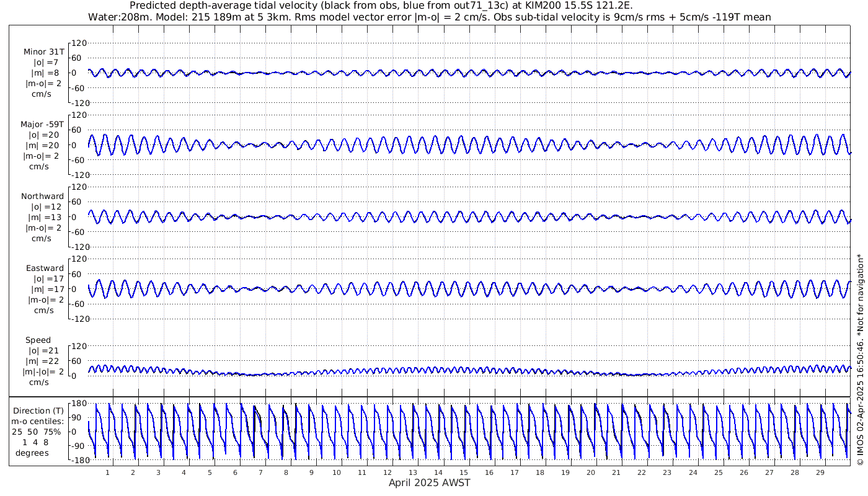
Task: Click the day '25' x-axis tick label
Action: [718, 472]
